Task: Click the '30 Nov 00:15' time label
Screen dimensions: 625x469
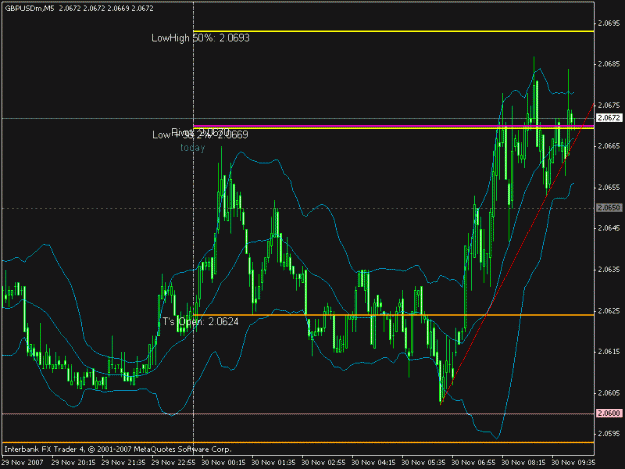Action: coord(223,463)
